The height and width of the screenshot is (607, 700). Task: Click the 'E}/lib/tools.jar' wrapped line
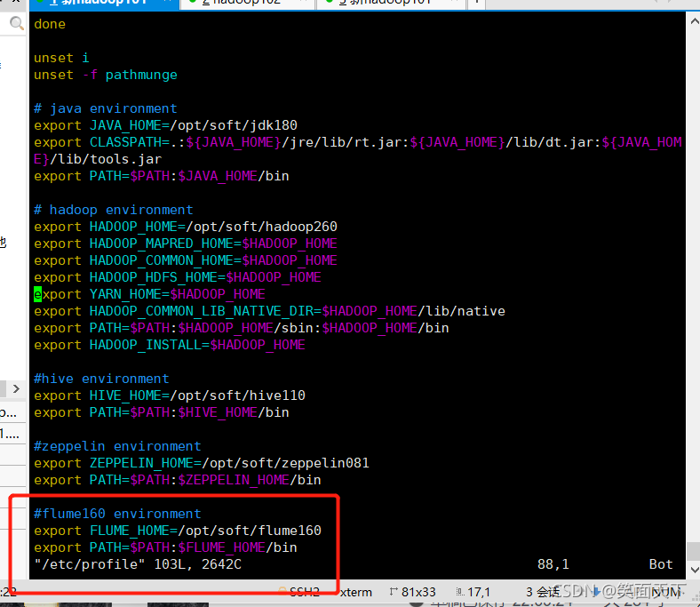pyautogui.click(x=98, y=159)
